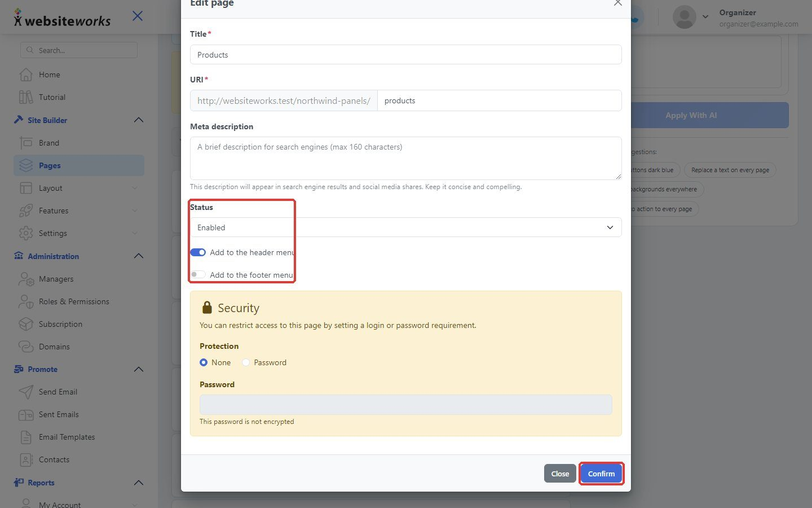
Task: Collapse the Administration section
Action: pos(139,256)
